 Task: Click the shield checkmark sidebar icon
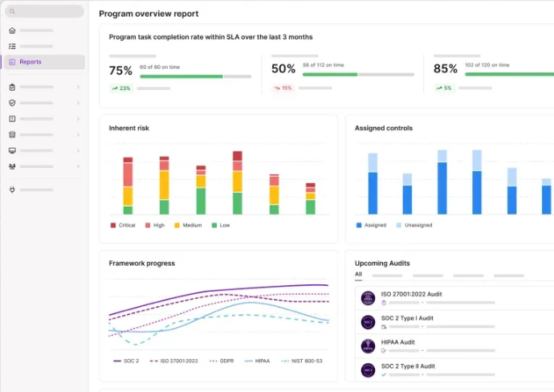[12, 103]
